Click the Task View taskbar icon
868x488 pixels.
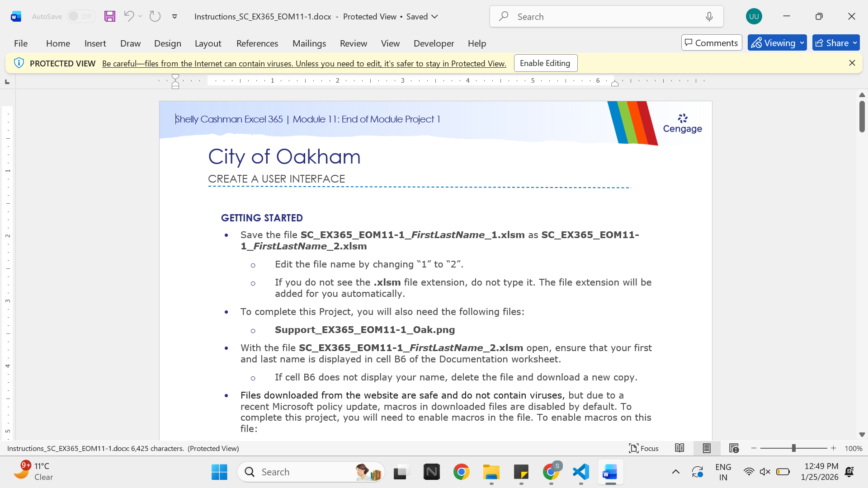point(401,472)
